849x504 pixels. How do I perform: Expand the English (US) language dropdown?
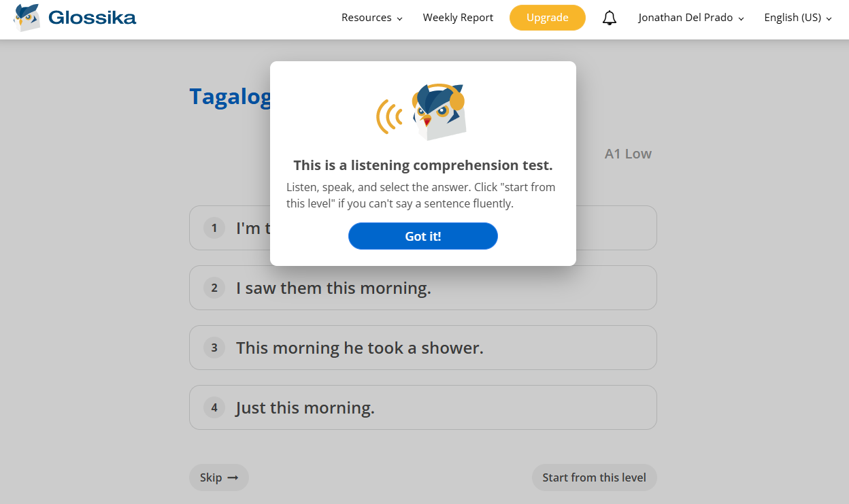(798, 18)
